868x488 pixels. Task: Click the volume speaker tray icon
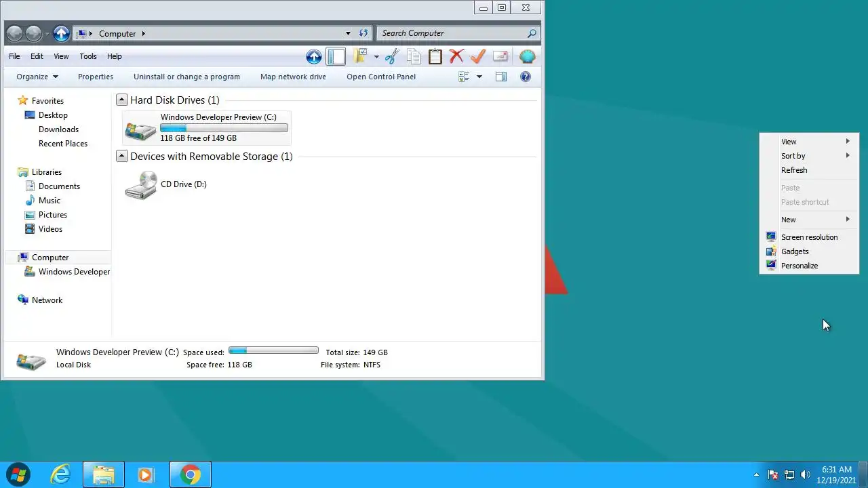coord(805,474)
